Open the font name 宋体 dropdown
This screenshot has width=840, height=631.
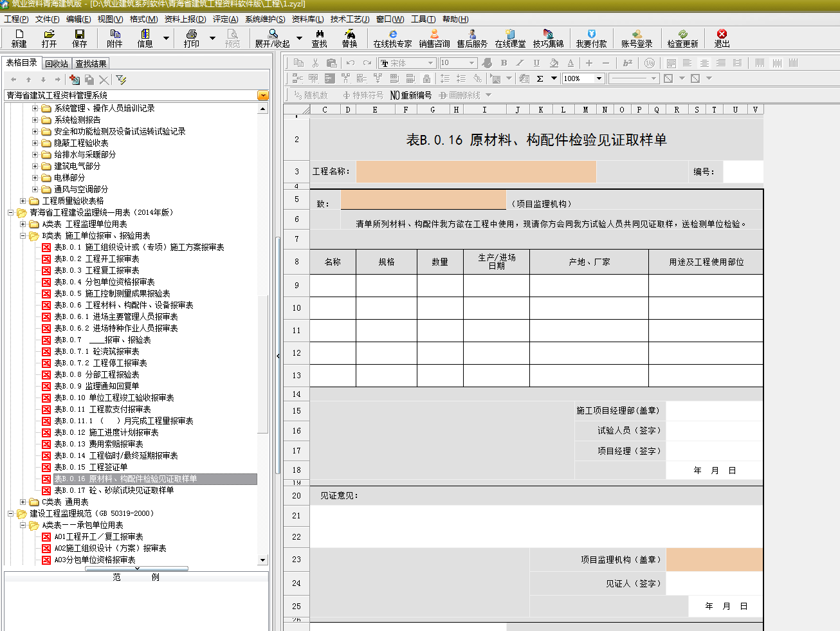430,63
